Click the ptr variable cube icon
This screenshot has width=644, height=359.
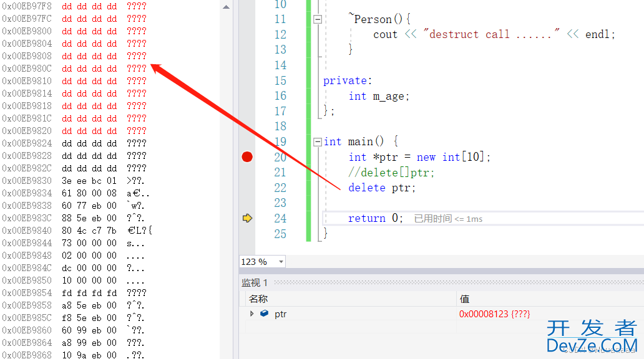click(264, 314)
